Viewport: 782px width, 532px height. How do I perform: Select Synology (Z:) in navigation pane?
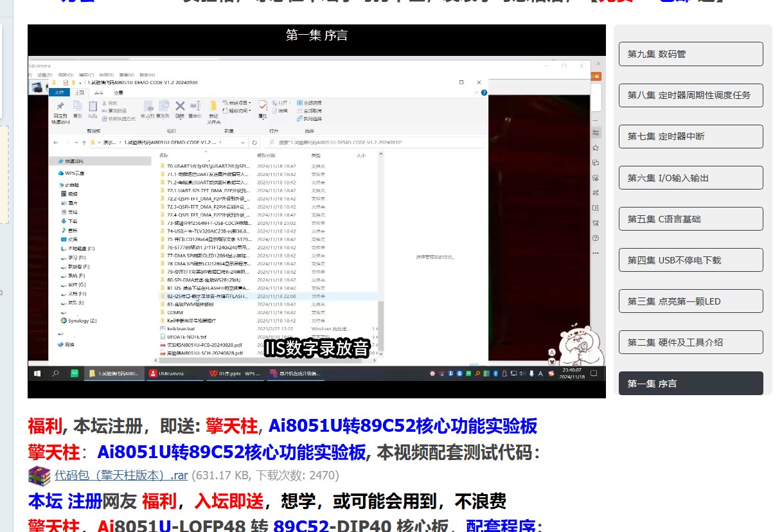(x=78, y=320)
